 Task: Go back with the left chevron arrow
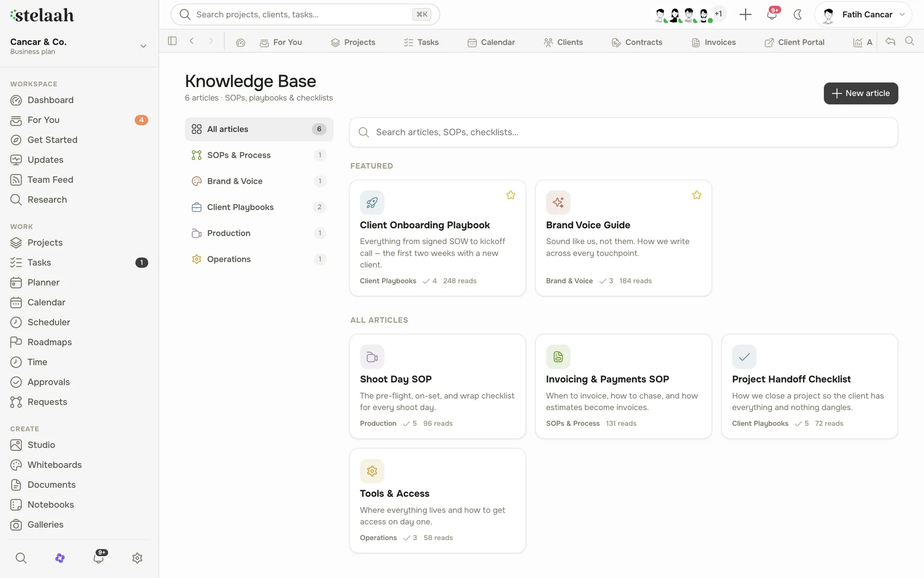tap(191, 41)
